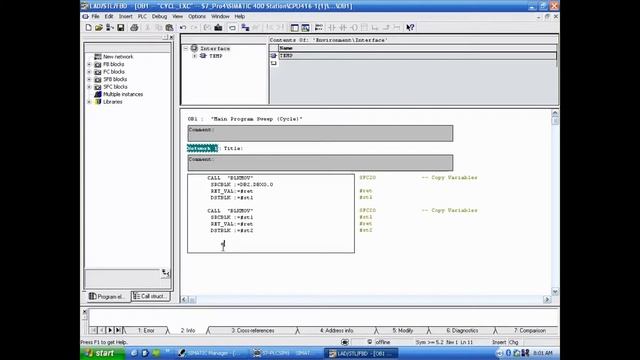Click the Name column header

click(x=417, y=48)
